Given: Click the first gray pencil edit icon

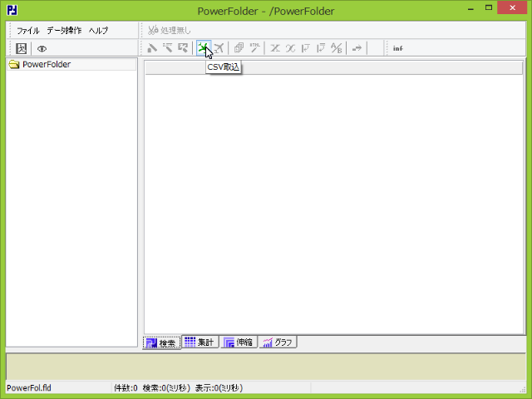Looking at the screenshot, I should [x=152, y=48].
